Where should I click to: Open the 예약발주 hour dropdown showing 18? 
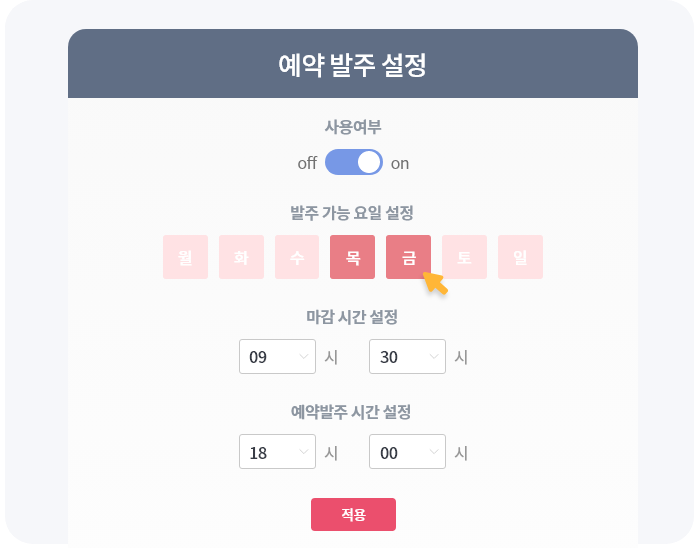(277, 452)
